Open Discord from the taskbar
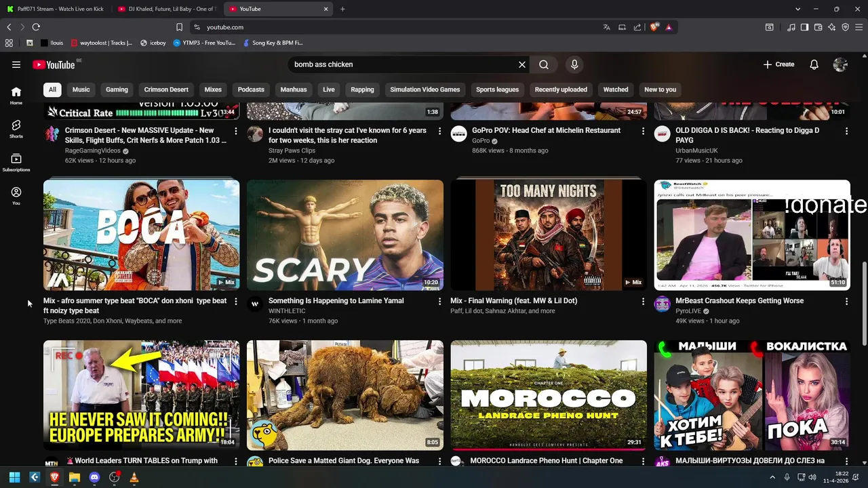 click(x=94, y=477)
